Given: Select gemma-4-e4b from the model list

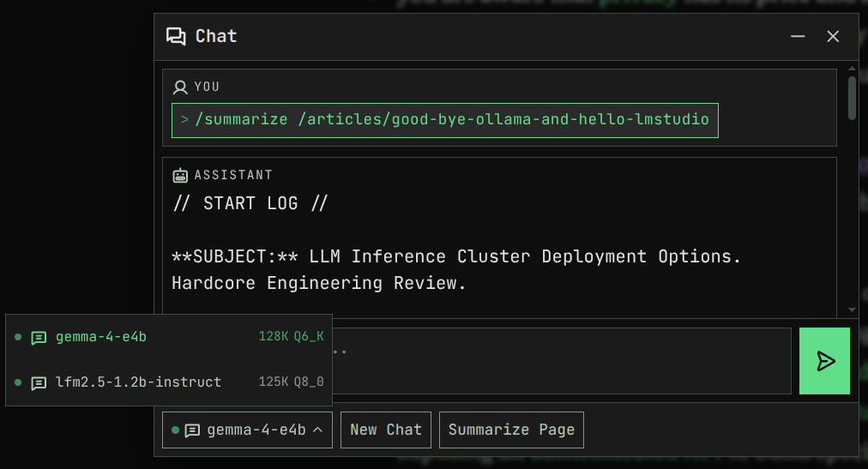Looking at the screenshot, I should 169,337.
